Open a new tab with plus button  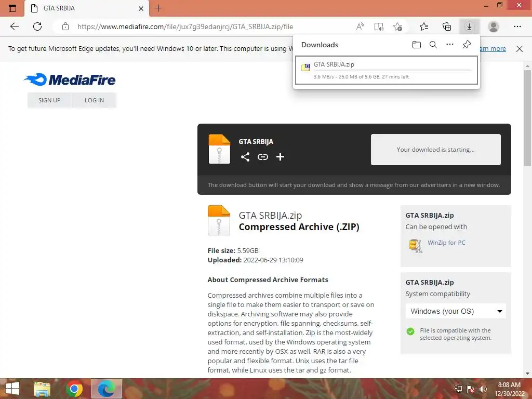(x=158, y=8)
